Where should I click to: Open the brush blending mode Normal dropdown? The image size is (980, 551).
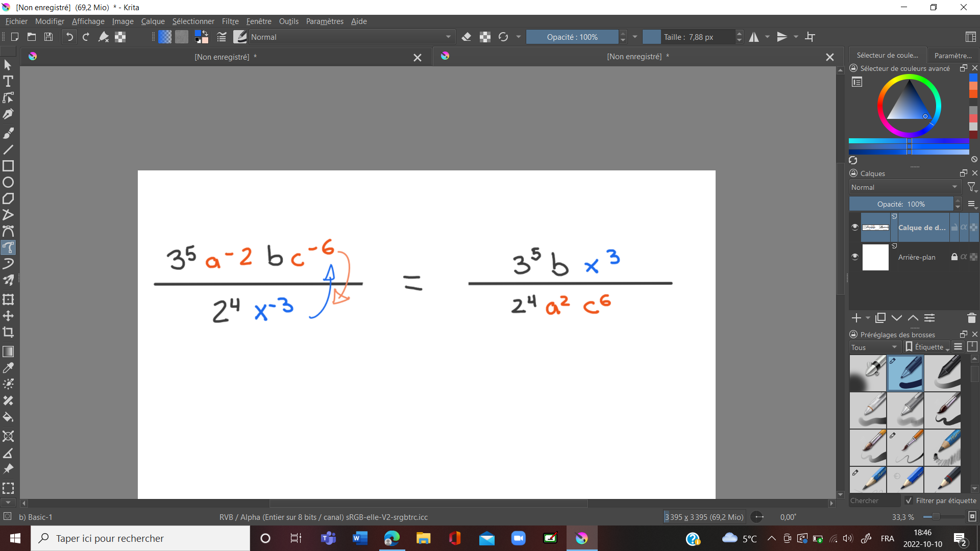pyautogui.click(x=351, y=37)
